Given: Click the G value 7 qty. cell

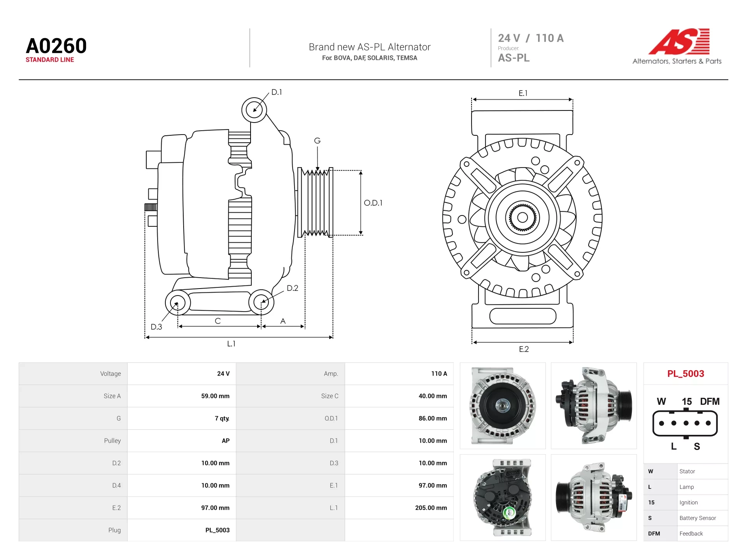Looking at the screenshot, I should pyautogui.click(x=182, y=418).
